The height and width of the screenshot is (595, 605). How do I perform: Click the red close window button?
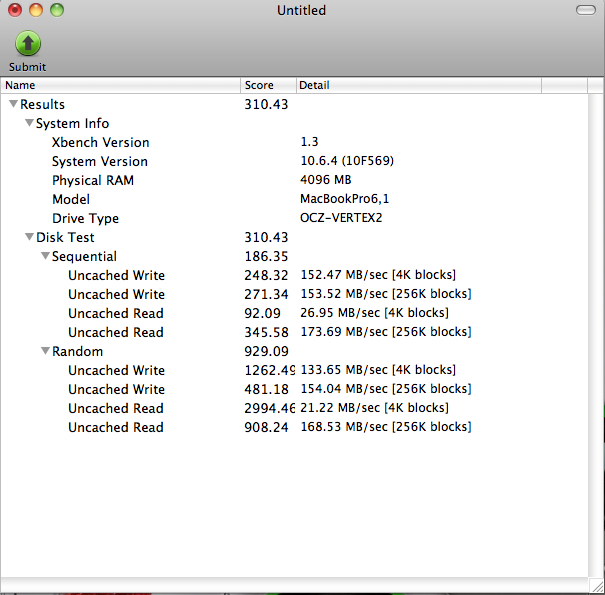pos(15,10)
